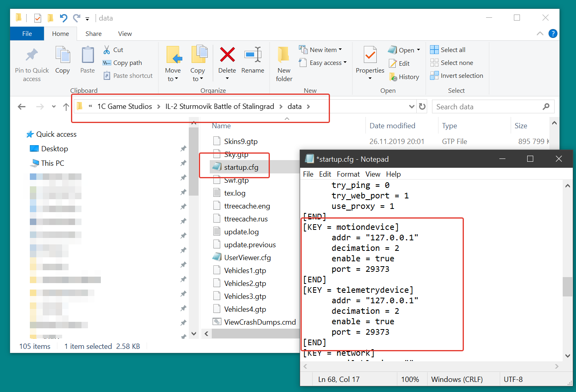Open Notepad's Edit menu

[325, 174]
